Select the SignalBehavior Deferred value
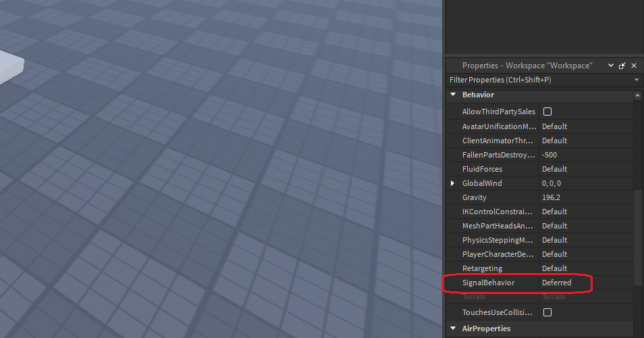The height and width of the screenshot is (338, 644). (556, 283)
